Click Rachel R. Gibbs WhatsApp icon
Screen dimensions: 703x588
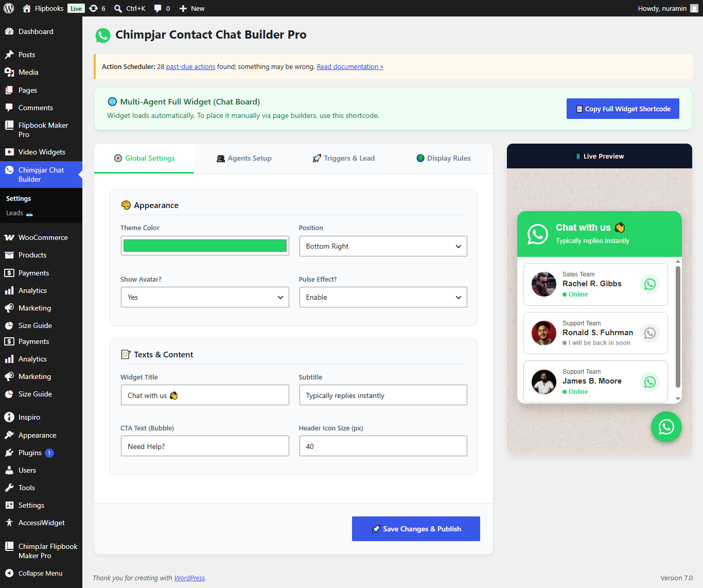[650, 284]
